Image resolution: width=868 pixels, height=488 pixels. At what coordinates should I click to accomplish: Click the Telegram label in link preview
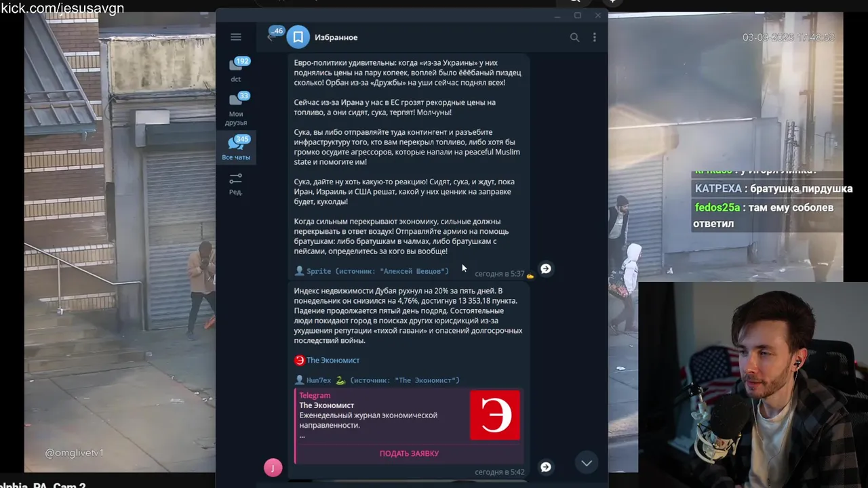[x=315, y=395]
